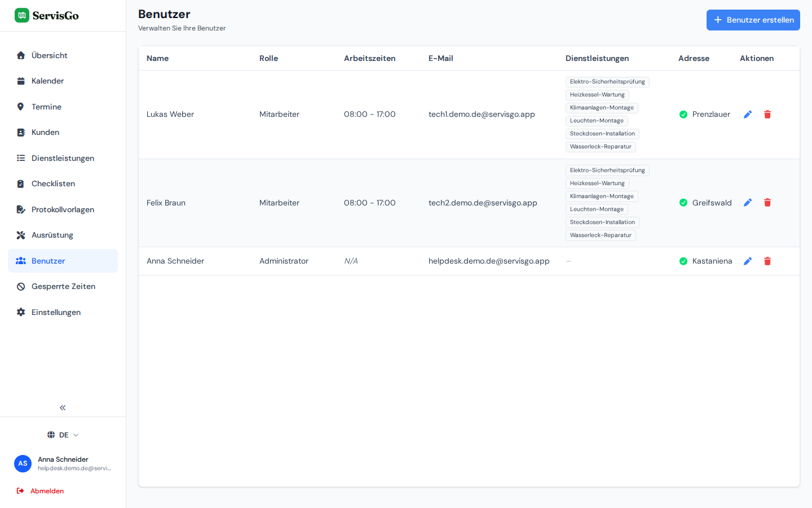Viewport: 812px width, 508px height.
Task: Click the Ausrüstung tools icon
Action: (21, 235)
